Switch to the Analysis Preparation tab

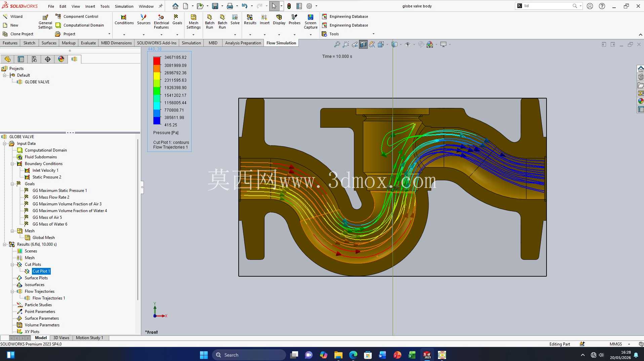click(x=243, y=43)
